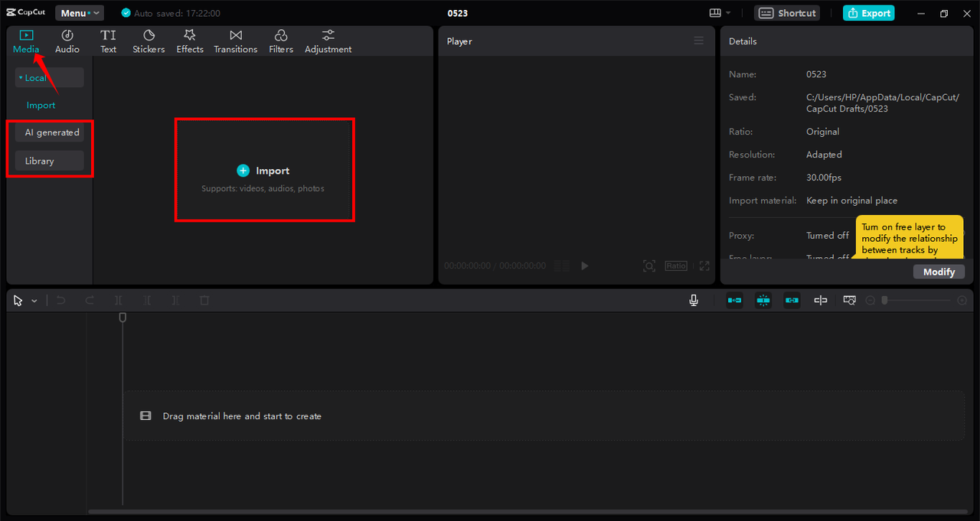Click the delete right trim icon
This screenshot has width=980, height=521.
pos(176,301)
